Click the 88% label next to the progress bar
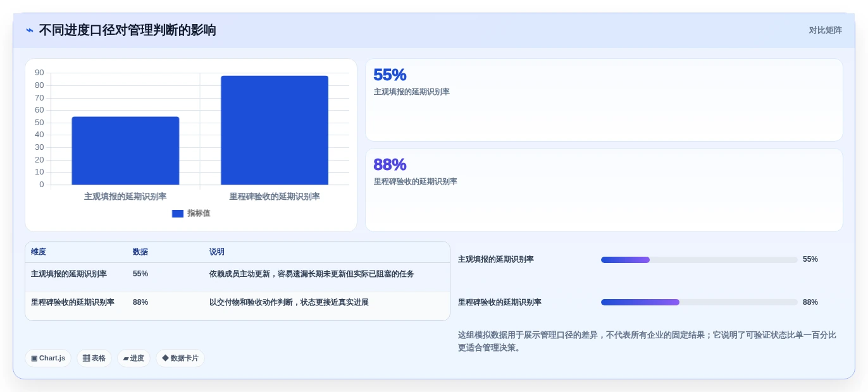The width and height of the screenshot is (868, 392). pos(810,302)
